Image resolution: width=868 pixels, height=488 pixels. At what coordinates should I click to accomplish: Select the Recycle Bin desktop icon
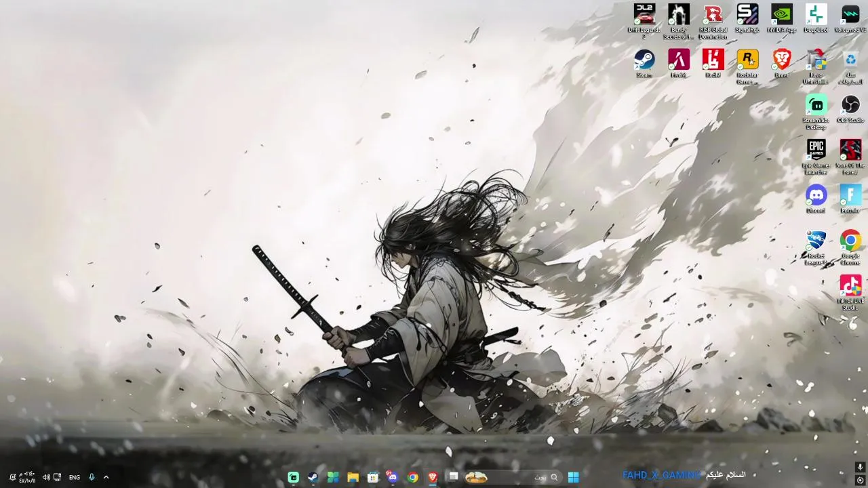point(850,66)
